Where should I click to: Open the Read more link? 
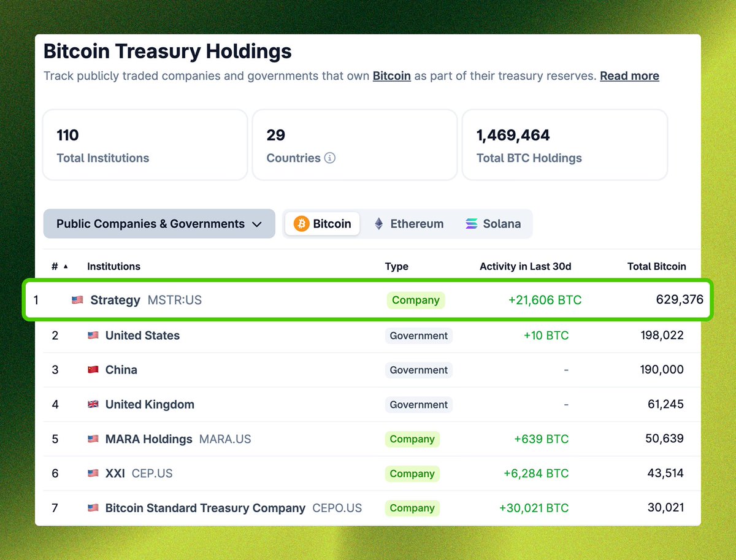[x=629, y=76]
